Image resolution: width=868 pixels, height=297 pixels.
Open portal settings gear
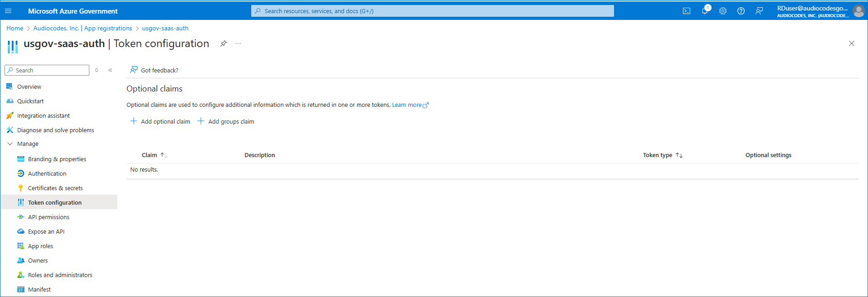(723, 11)
